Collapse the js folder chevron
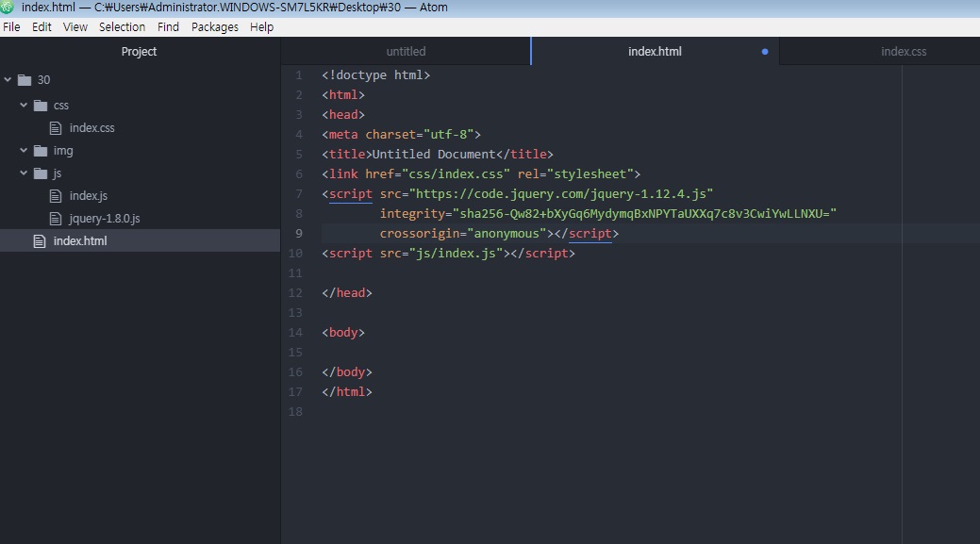980x544 pixels. [x=24, y=173]
